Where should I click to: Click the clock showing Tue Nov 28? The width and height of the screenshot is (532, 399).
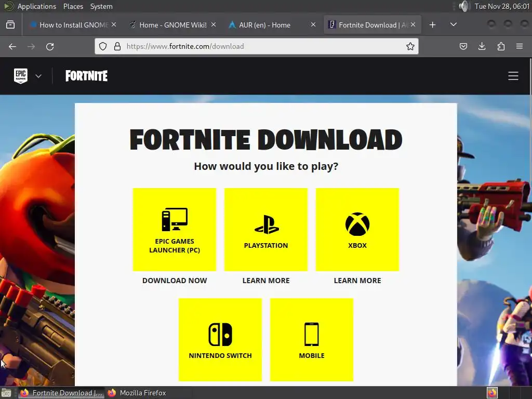pyautogui.click(x=502, y=6)
